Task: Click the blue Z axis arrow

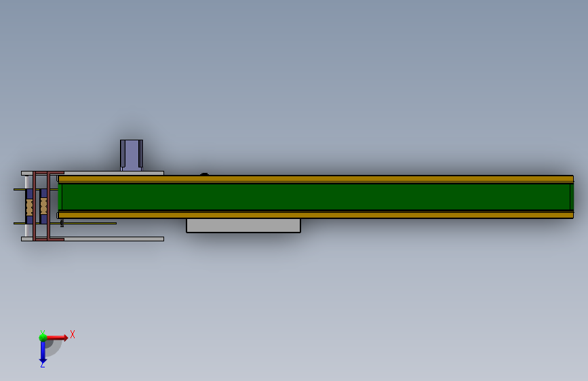Action: 43,353
